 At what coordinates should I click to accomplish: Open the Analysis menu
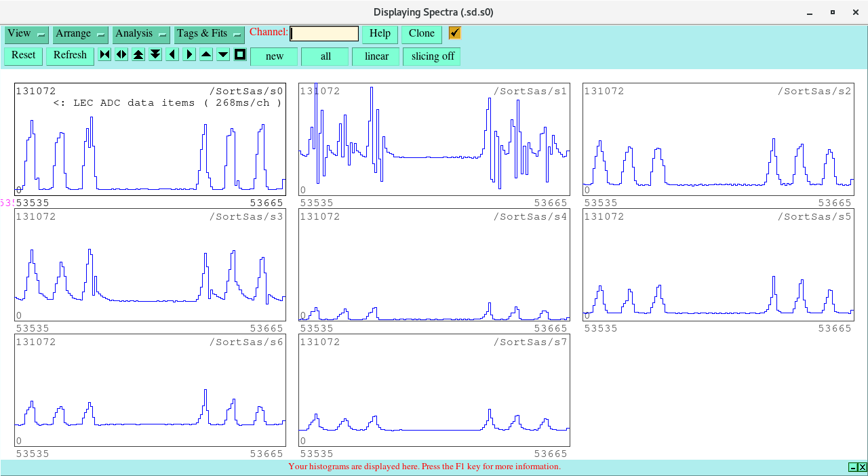point(141,34)
